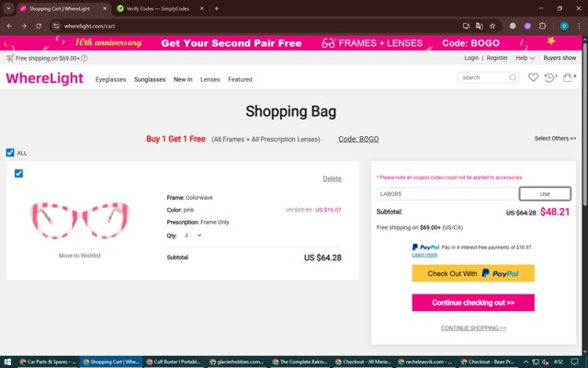Open the Sunglasses menu
Image resolution: width=588 pixels, height=368 pixels.
pyautogui.click(x=150, y=79)
